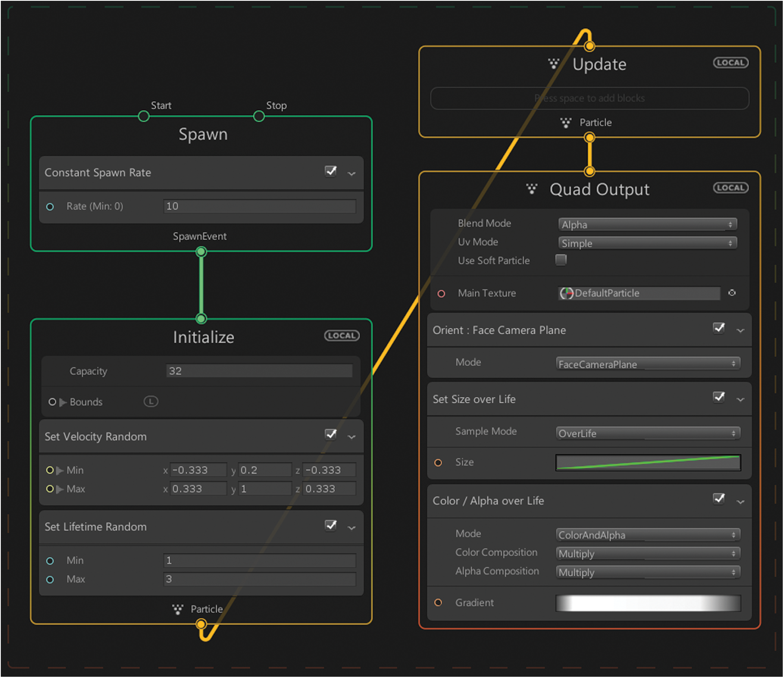This screenshot has height=678, width=784.
Task: Click the Initialize LOCAL space badge
Action: (342, 336)
